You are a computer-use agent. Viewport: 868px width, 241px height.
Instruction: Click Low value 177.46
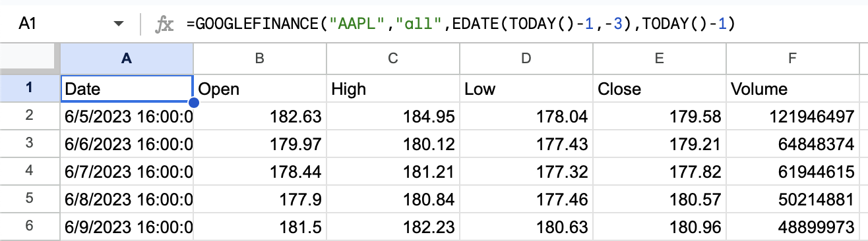[x=526, y=200]
